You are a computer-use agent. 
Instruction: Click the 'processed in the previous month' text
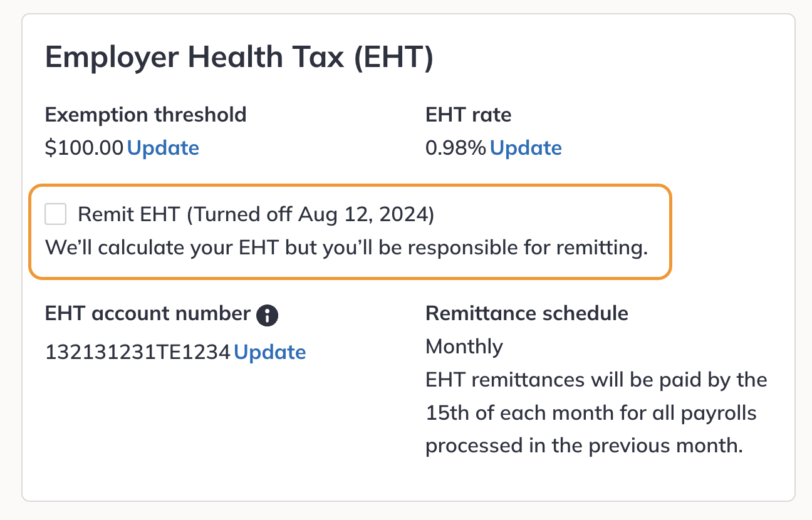[583, 447]
